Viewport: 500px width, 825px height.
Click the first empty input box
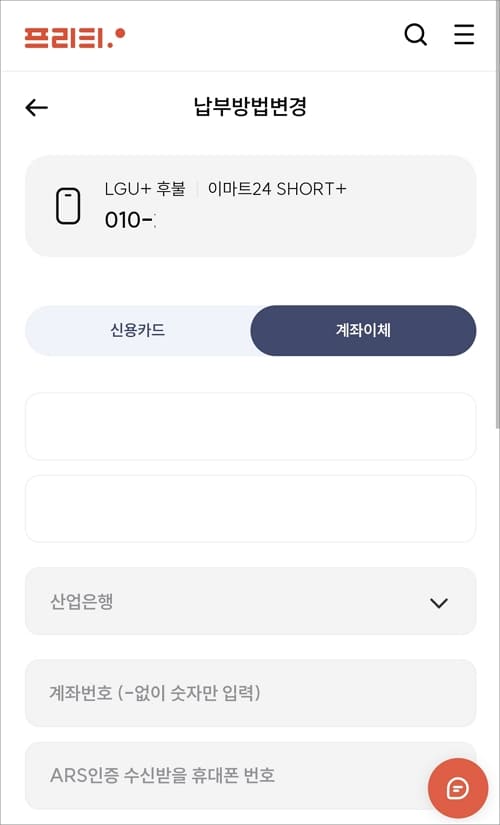pos(251,426)
